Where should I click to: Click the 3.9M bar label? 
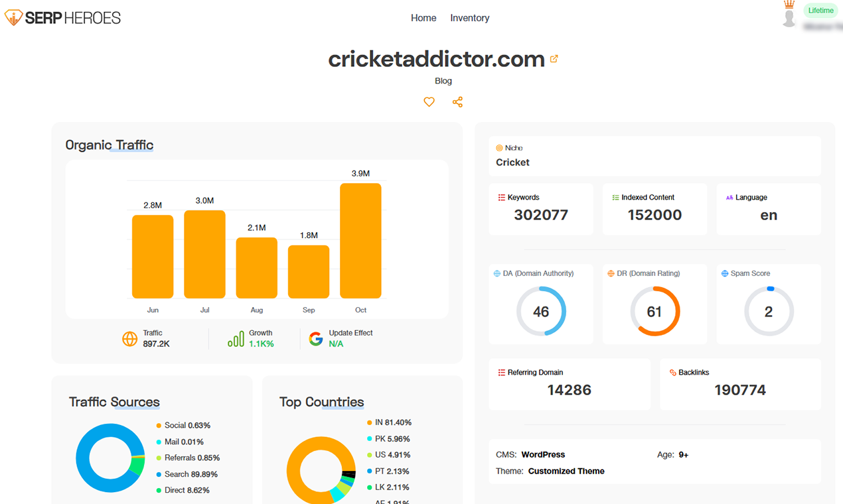[360, 174]
